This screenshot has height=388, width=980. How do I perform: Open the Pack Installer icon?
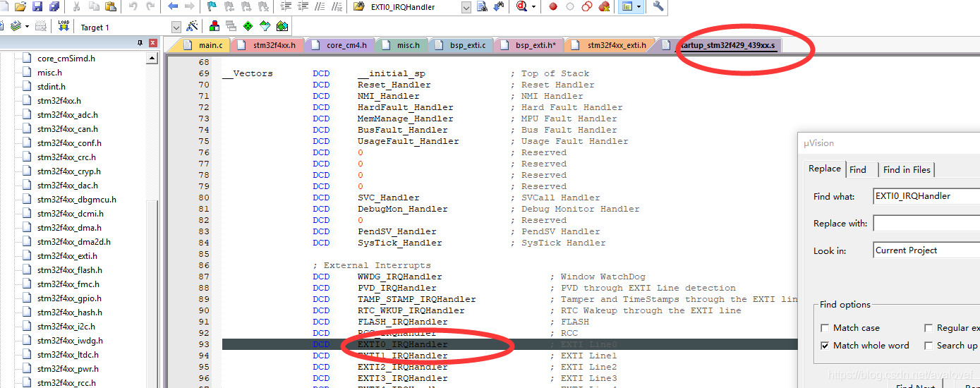tap(282, 26)
